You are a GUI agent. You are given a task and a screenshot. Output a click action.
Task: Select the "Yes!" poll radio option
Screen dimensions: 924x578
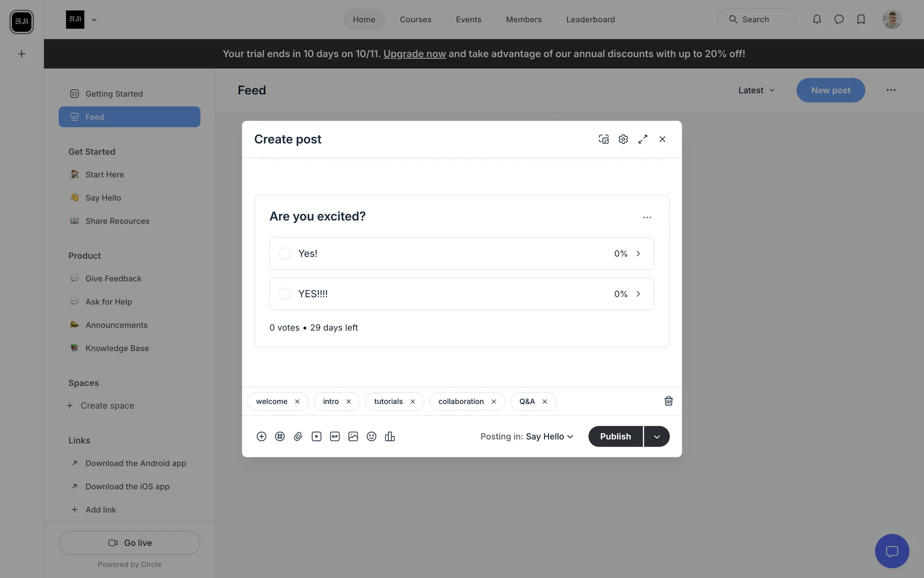click(x=285, y=253)
